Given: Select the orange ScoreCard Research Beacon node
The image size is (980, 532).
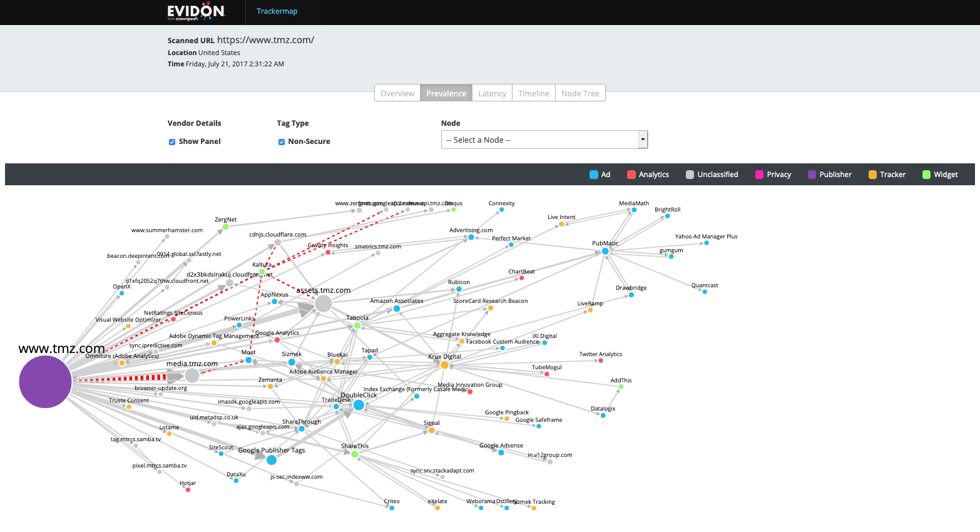Looking at the screenshot, I should tap(491, 308).
